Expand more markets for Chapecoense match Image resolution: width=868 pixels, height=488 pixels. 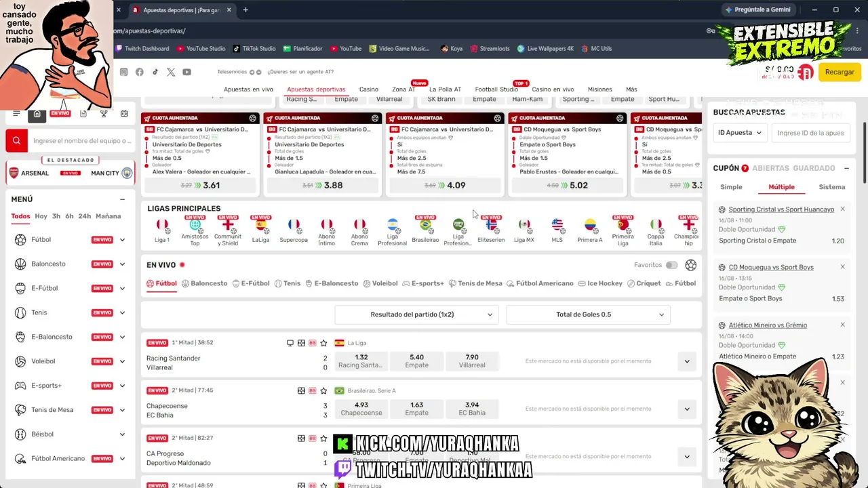687,409
